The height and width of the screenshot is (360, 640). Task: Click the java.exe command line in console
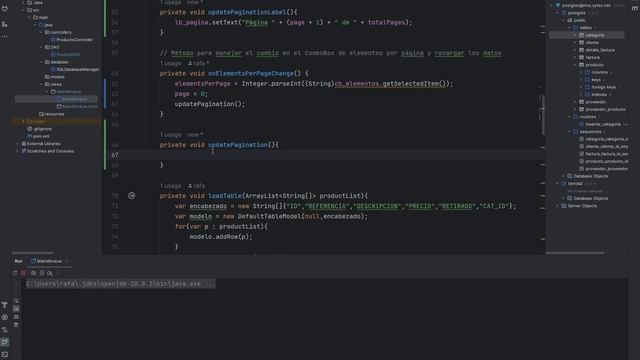(x=121, y=284)
